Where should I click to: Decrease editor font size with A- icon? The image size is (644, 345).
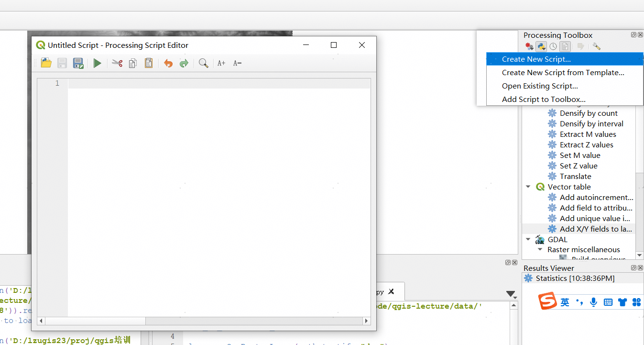point(237,63)
